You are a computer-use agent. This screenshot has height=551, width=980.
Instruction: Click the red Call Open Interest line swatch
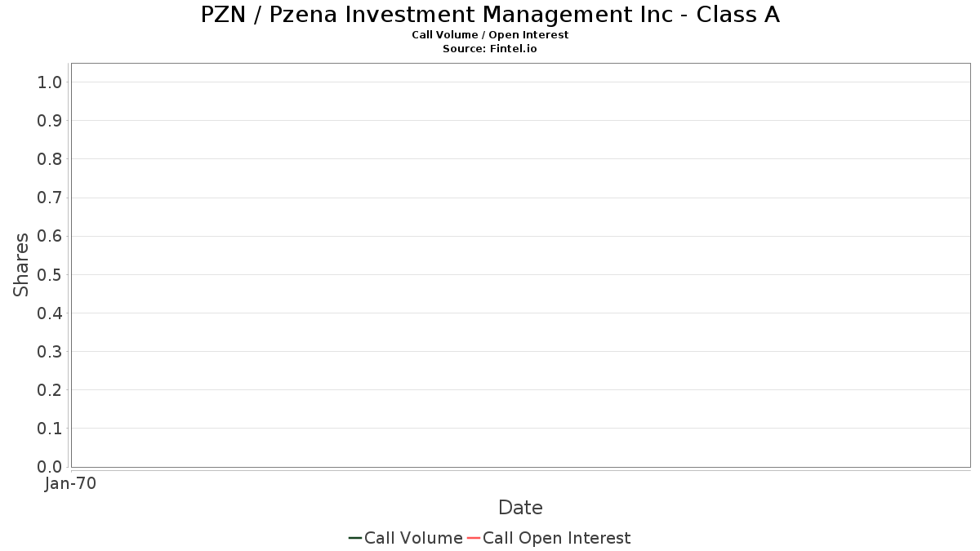tap(474, 538)
